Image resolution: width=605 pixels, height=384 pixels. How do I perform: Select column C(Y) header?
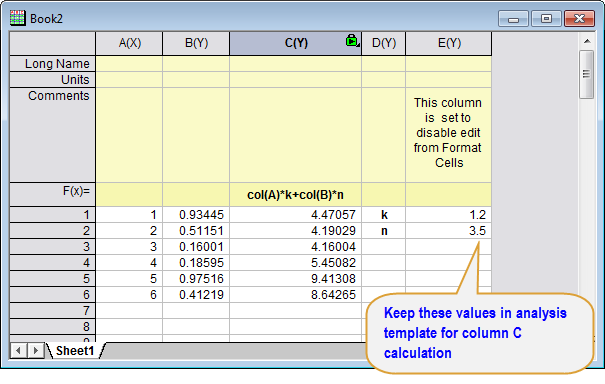tap(296, 43)
